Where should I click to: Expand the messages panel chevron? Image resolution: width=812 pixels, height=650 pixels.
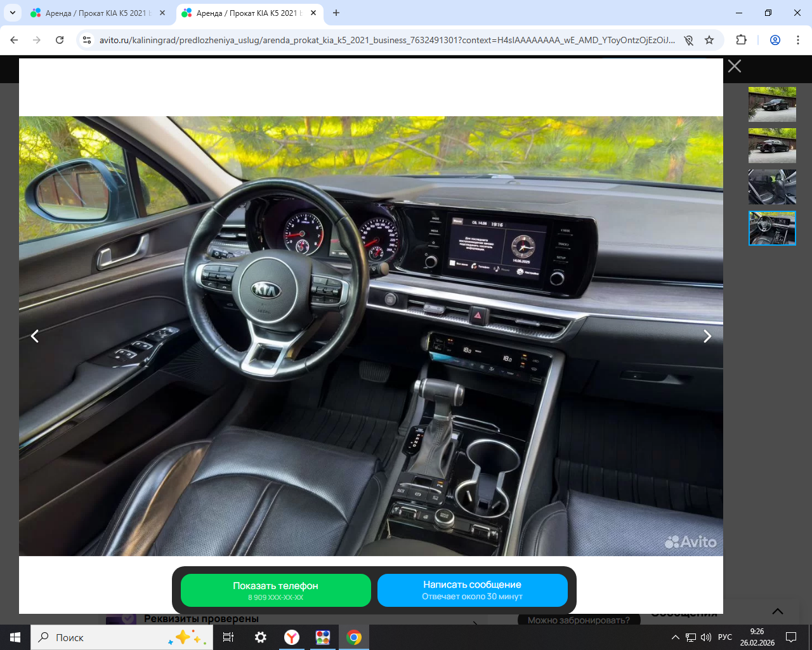tap(777, 611)
